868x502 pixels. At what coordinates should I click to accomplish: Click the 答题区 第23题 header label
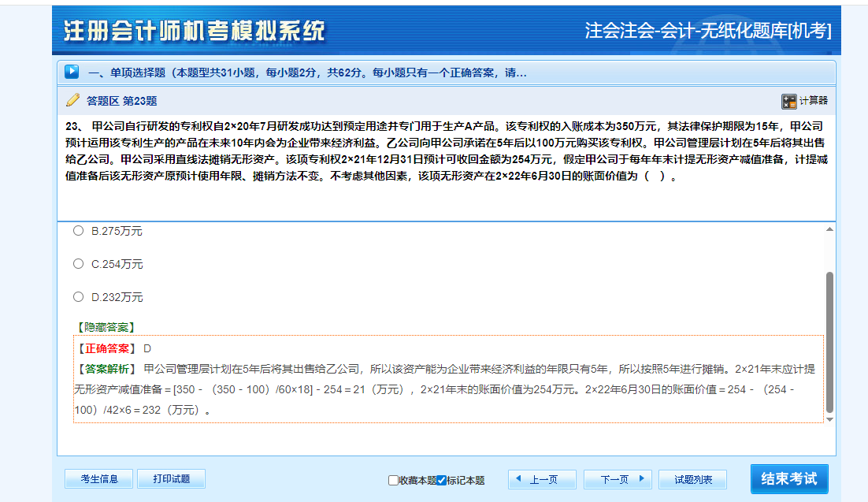click(x=121, y=101)
